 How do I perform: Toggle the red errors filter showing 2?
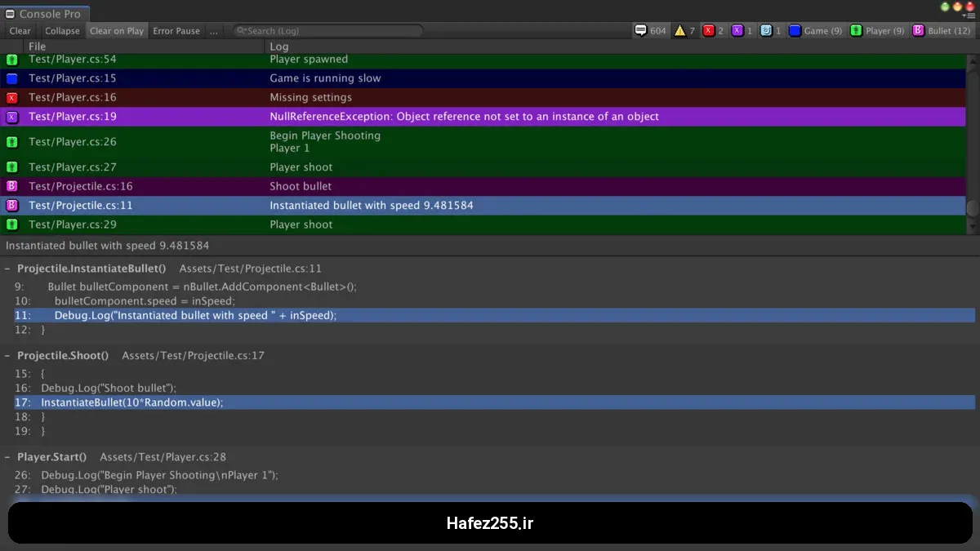click(x=713, y=31)
